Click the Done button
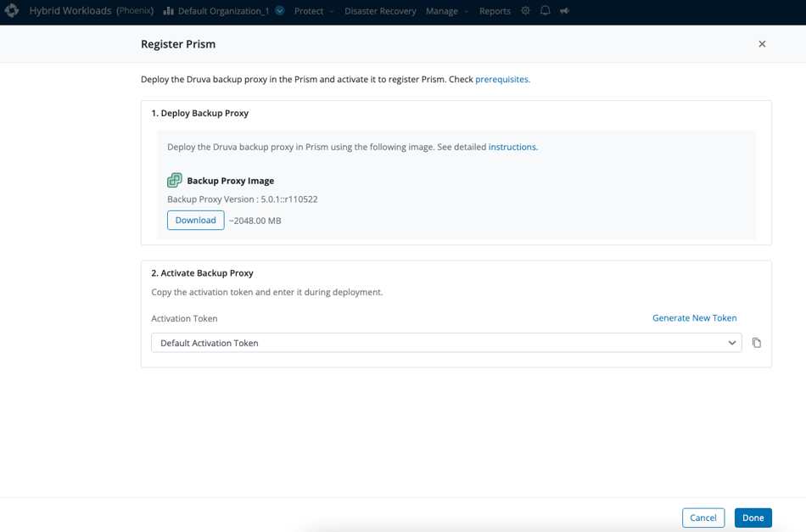Screen dimensions: 806x532 (x=753, y=518)
